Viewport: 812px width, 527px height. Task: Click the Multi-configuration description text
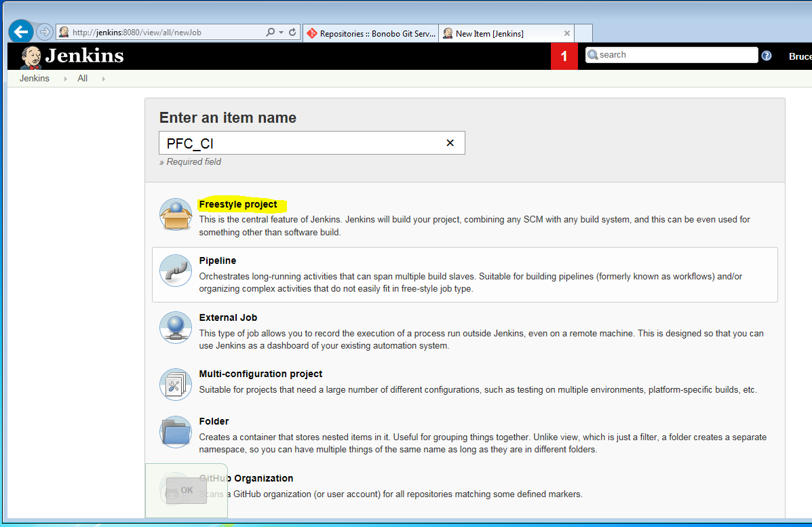pos(478,390)
